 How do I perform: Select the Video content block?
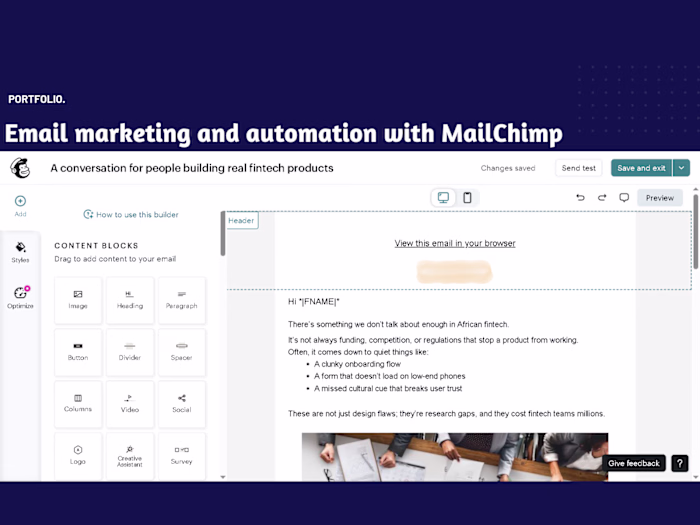[x=130, y=404]
